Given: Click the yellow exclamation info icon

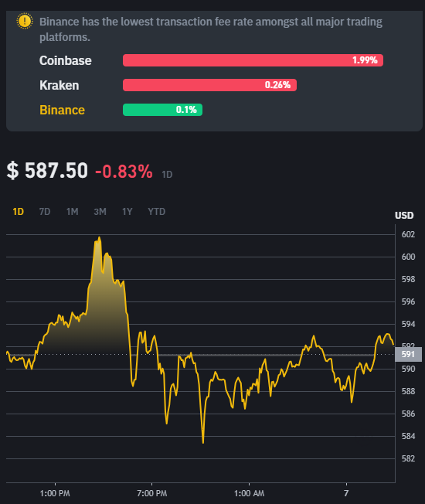Looking at the screenshot, I should click(25, 21).
